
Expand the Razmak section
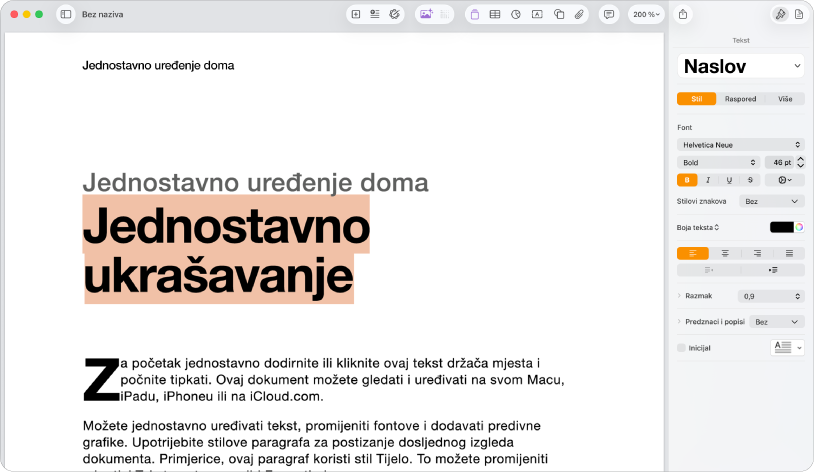(679, 295)
